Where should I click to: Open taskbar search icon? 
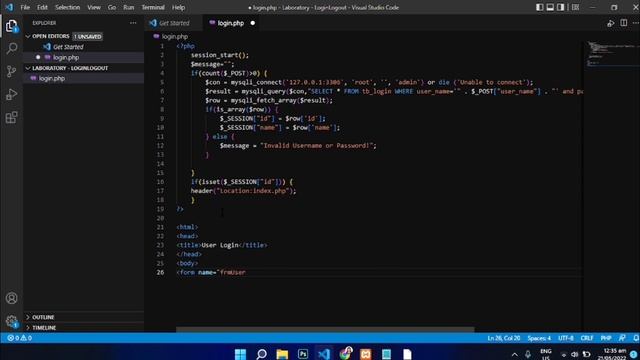(x=261, y=353)
